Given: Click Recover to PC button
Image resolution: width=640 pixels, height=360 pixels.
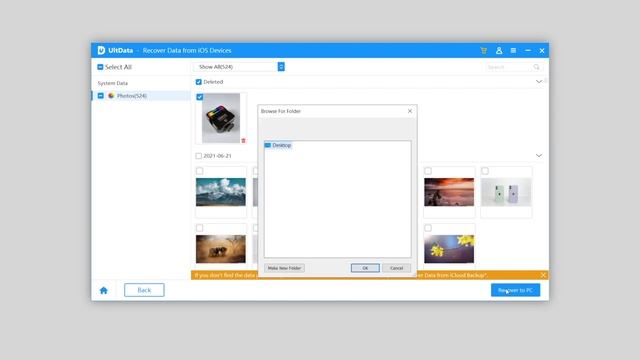Looking at the screenshot, I should click(516, 290).
